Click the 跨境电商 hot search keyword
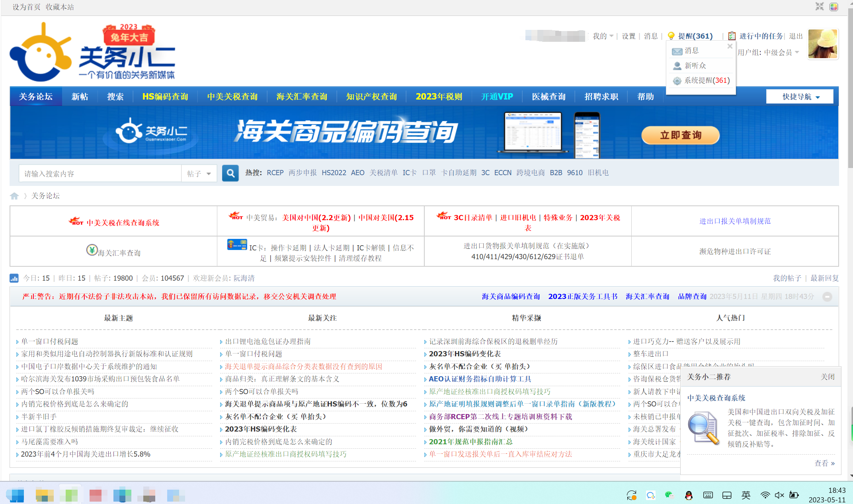Viewport: 853px width, 504px height. click(531, 173)
